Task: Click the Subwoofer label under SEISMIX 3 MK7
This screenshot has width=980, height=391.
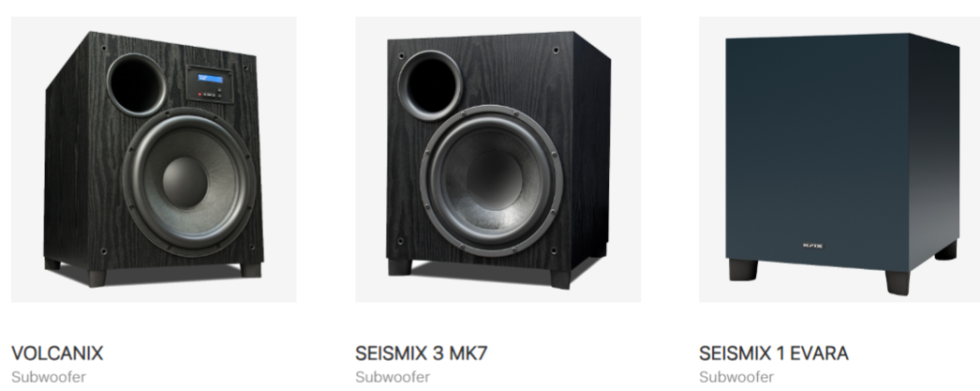Action: 393,377
